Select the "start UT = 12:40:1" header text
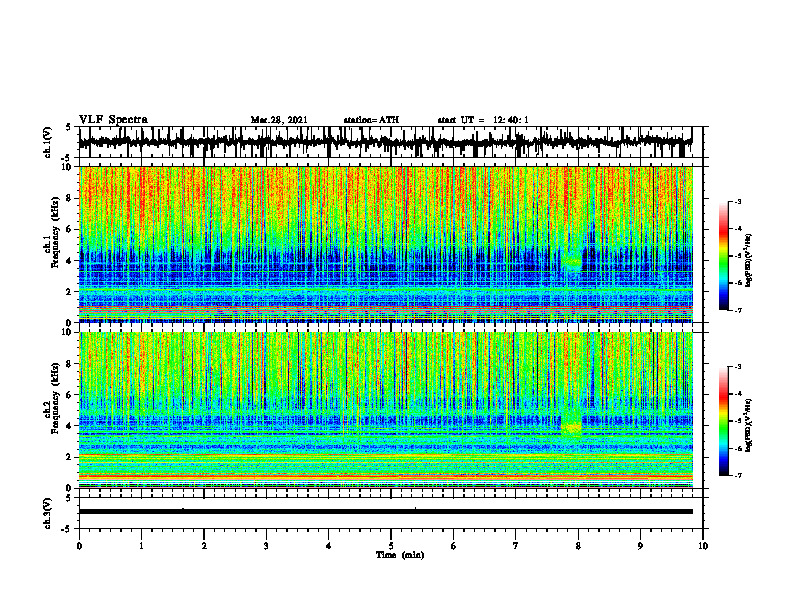 (x=483, y=120)
